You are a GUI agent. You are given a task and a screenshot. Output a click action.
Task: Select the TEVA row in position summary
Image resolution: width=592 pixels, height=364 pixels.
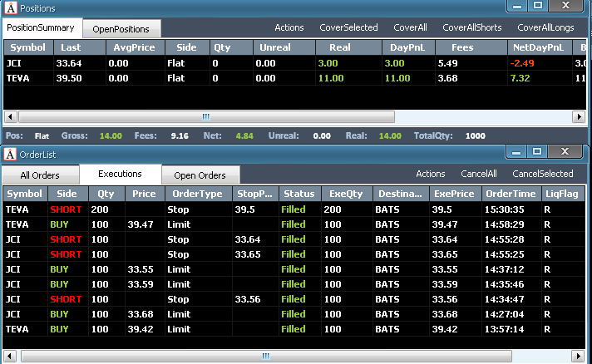click(x=294, y=78)
